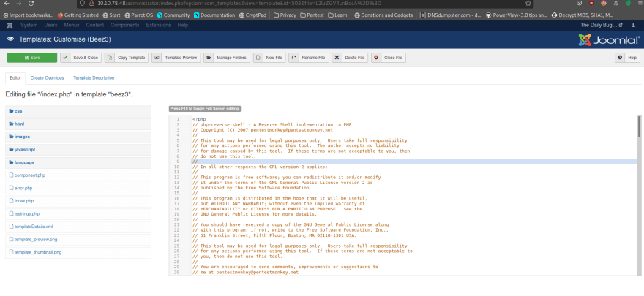Open the System menu
644x296 pixels.
click(29, 25)
